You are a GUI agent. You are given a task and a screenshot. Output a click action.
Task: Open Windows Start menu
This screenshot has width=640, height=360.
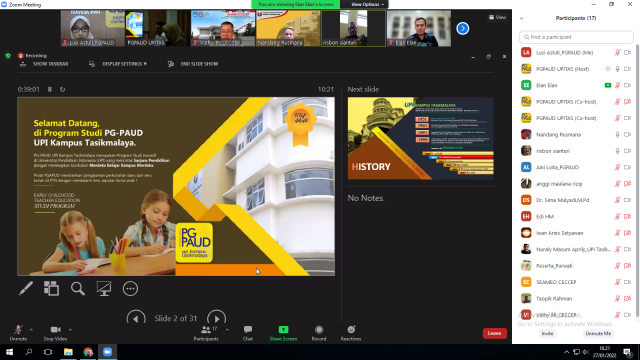click(x=9, y=352)
